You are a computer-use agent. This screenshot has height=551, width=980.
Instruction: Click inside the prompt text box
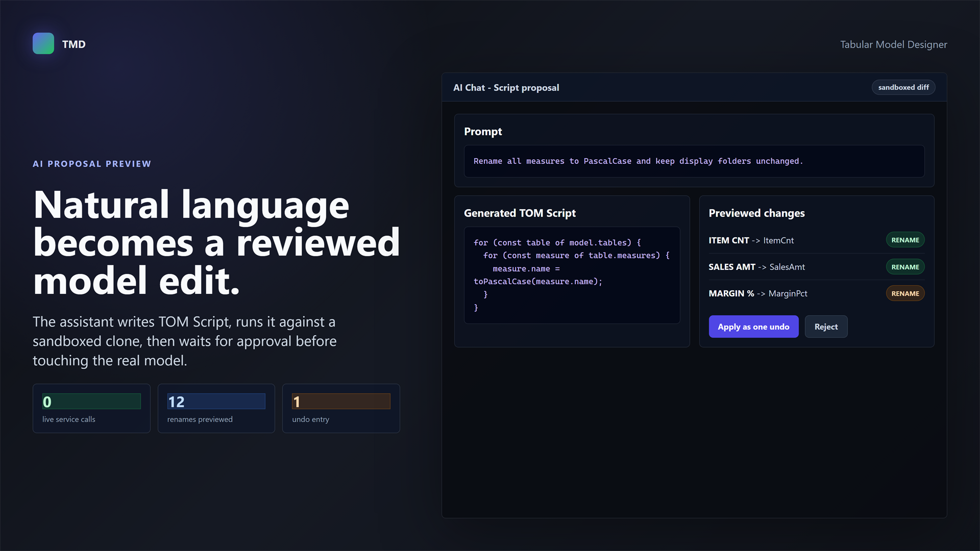coord(694,161)
